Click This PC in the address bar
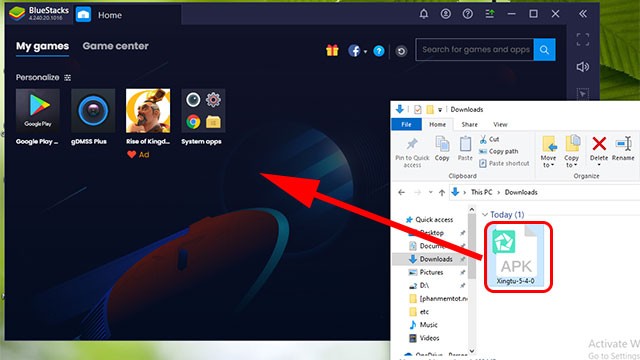The image size is (640, 360). [x=482, y=192]
